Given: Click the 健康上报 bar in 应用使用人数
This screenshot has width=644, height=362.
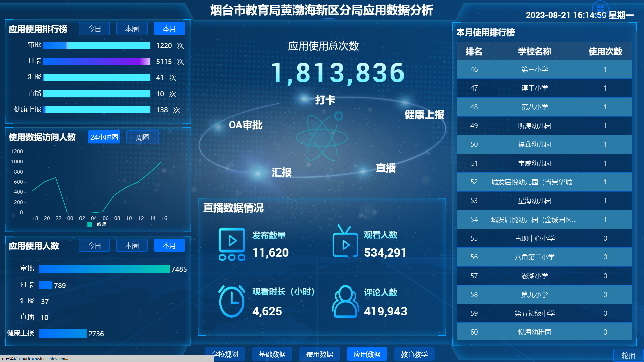Looking at the screenshot, I should 62,334.
